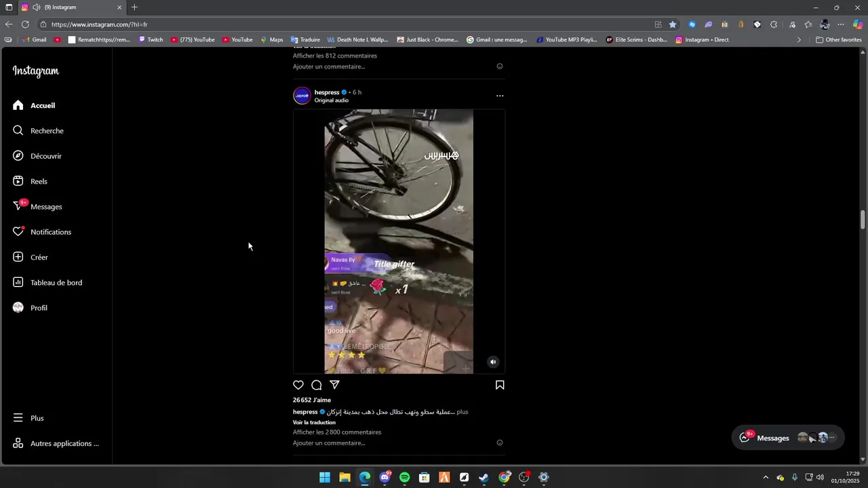Image resolution: width=868 pixels, height=488 pixels.
Task: Open the Gmail bookmark
Action: tap(35, 39)
